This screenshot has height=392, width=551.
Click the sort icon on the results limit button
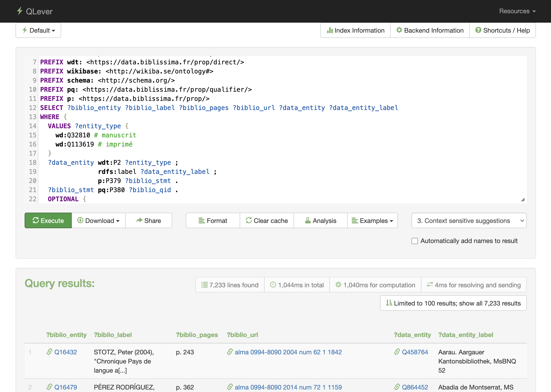[389, 303]
